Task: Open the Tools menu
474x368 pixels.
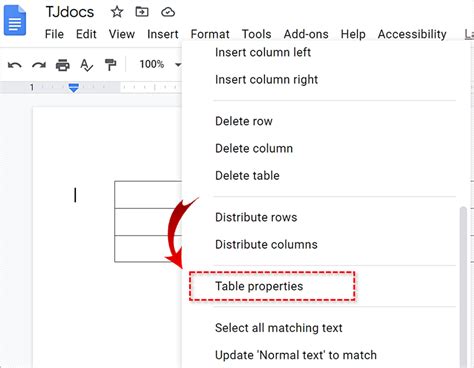Action: click(x=256, y=34)
